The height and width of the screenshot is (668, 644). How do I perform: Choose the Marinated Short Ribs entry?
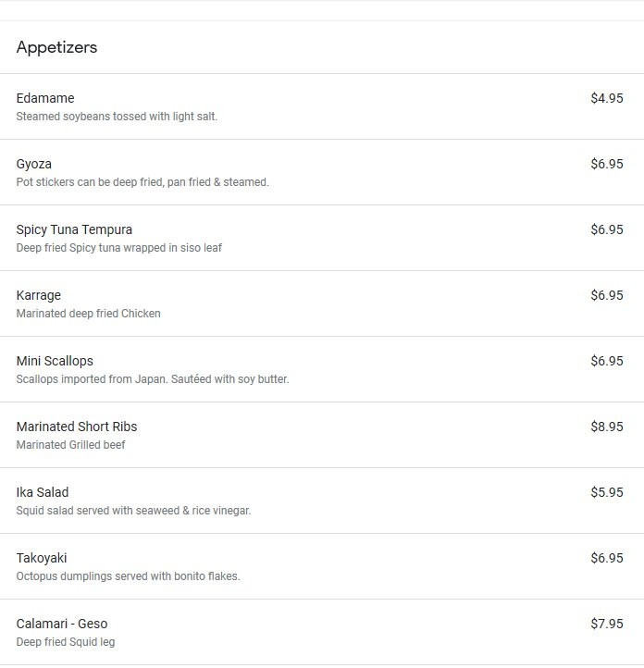tap(322, 435)
